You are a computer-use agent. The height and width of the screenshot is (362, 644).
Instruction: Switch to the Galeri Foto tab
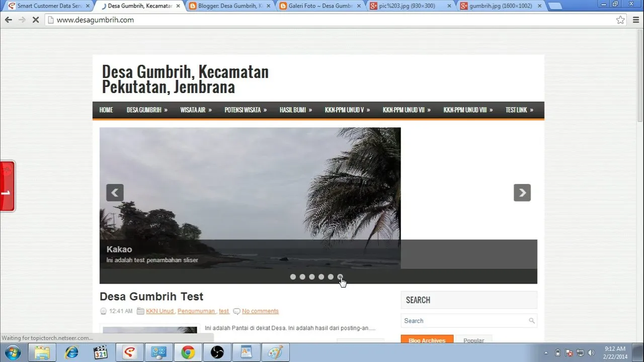coord(319,6)
